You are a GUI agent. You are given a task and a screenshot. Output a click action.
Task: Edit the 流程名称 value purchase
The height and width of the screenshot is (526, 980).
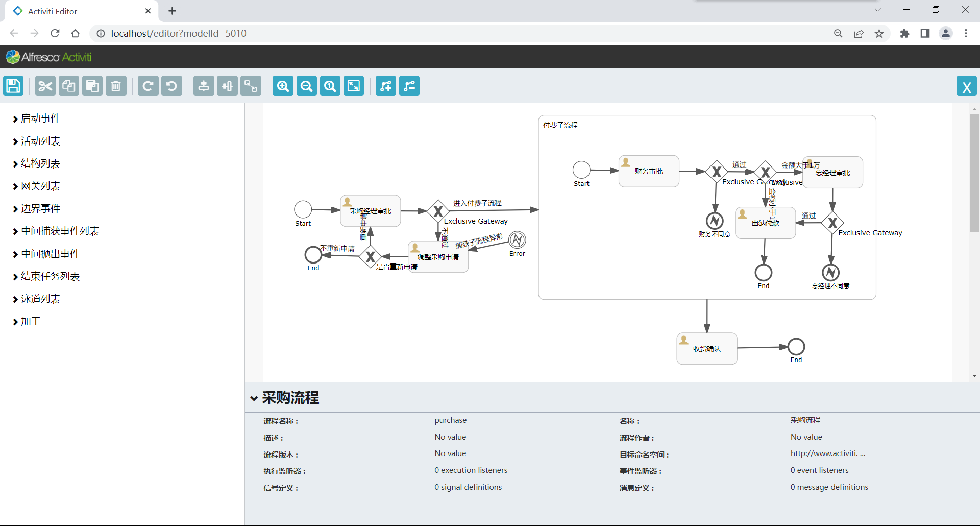point(451,420)
